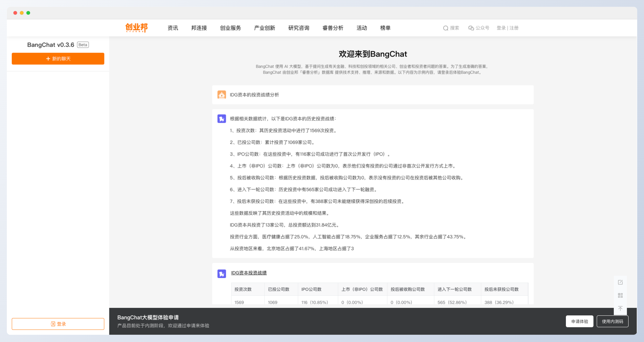Click the 登录 link in the header
The width and height of the screenshot is (644, 342).
click(501, 28)
